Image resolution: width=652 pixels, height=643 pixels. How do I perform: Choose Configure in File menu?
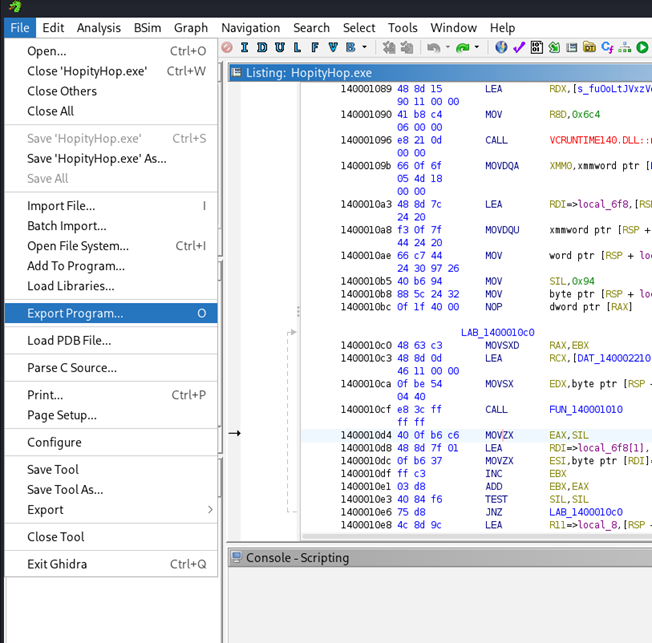click(x=111, y=442)
